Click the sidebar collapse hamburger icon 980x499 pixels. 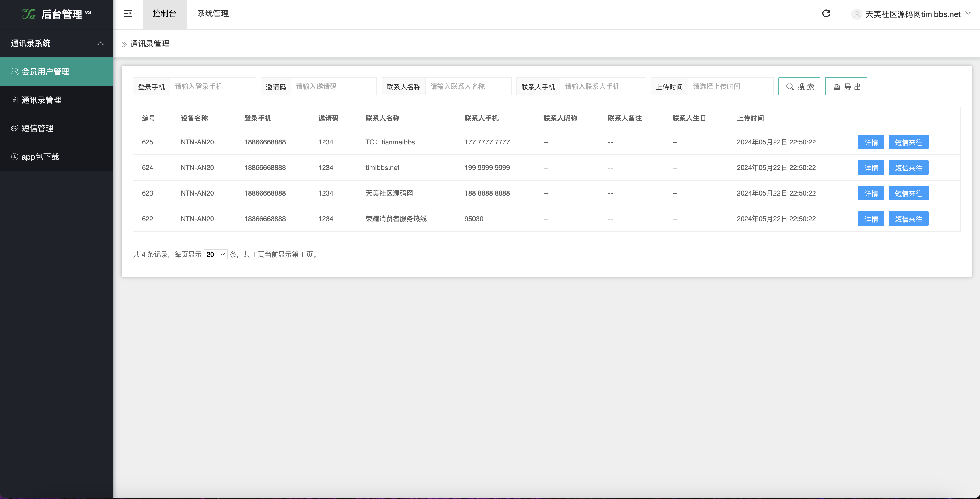[128, 14]
